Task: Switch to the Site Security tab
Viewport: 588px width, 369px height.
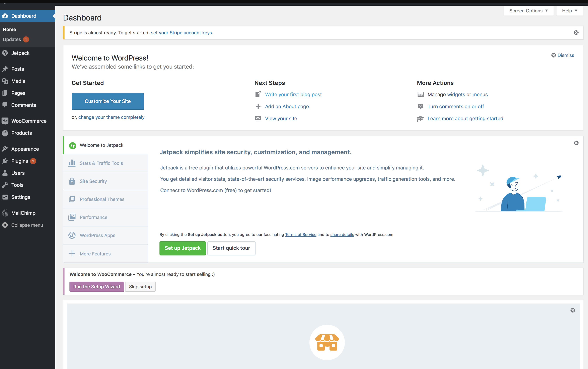Action: point(93,181)
